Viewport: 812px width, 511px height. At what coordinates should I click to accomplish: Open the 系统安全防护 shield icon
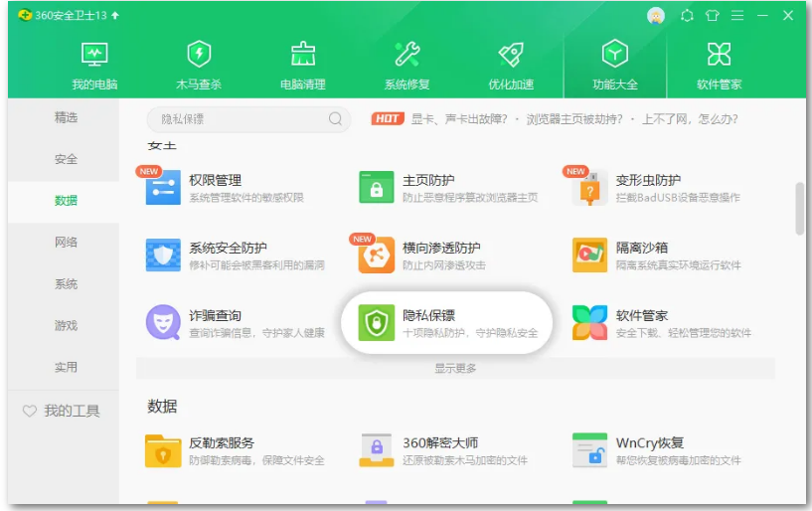pos(163,255)
